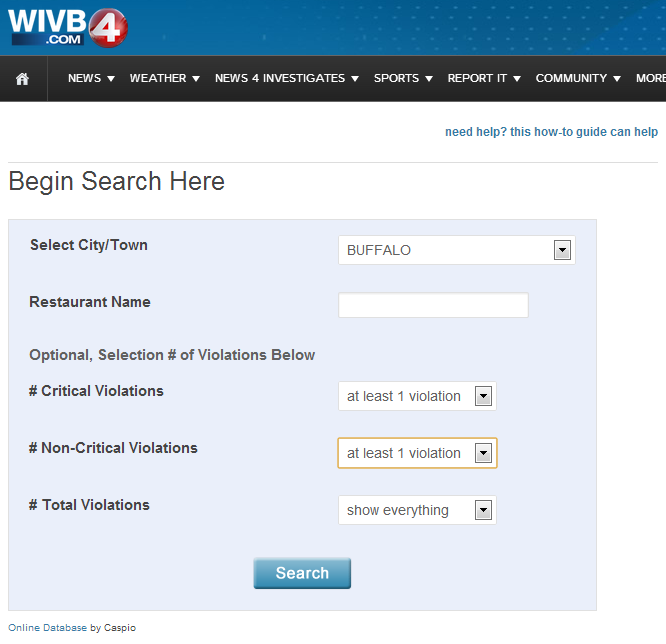Expand News 4 Investigates menu
666x644 pixels.
pyautogui.click(x=286, y=79)
